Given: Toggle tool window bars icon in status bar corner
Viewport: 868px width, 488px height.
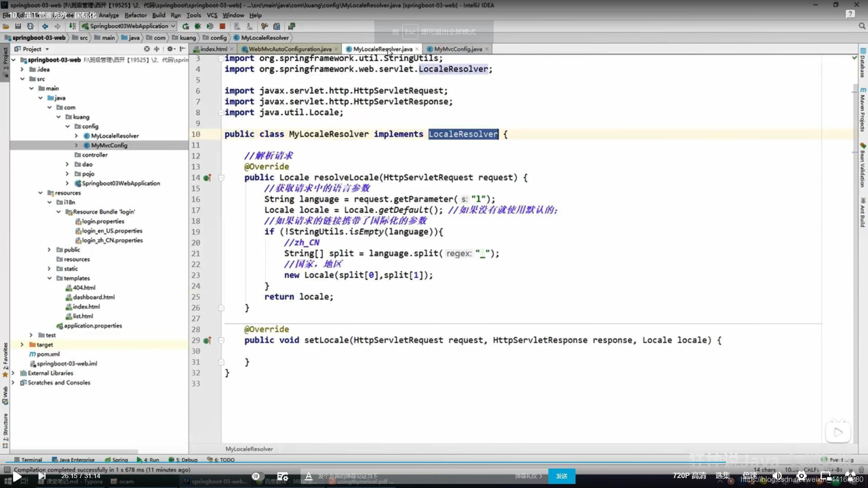Looking at the screenshot, I should pos(7,470).
